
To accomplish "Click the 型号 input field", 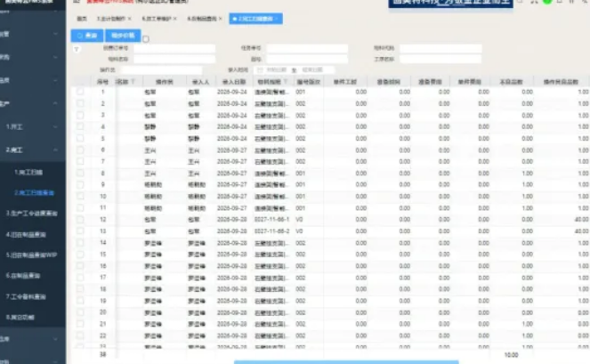I will click(x=307, y=59).
